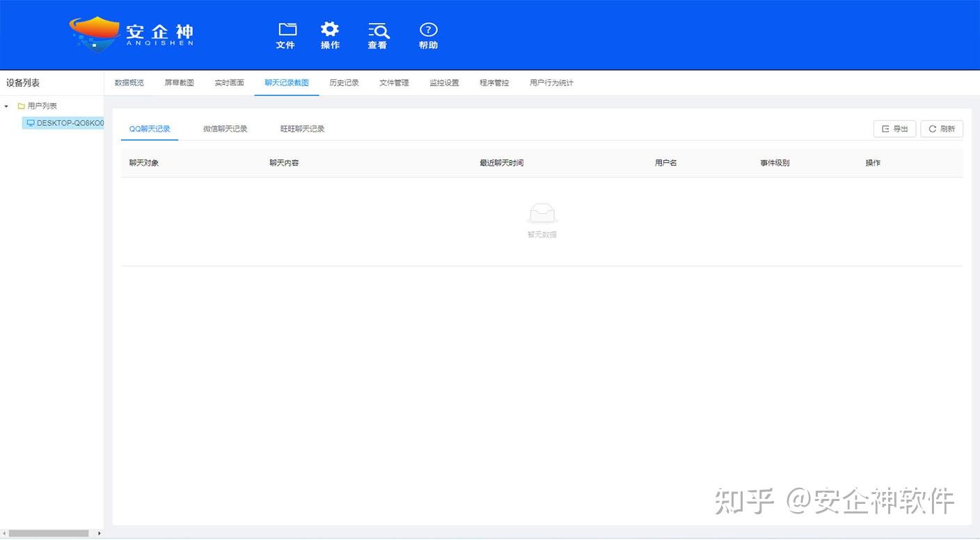980x540 pixels.
Task: Select the QQ聊天记录 sub-tab
Action: (150, 129)
